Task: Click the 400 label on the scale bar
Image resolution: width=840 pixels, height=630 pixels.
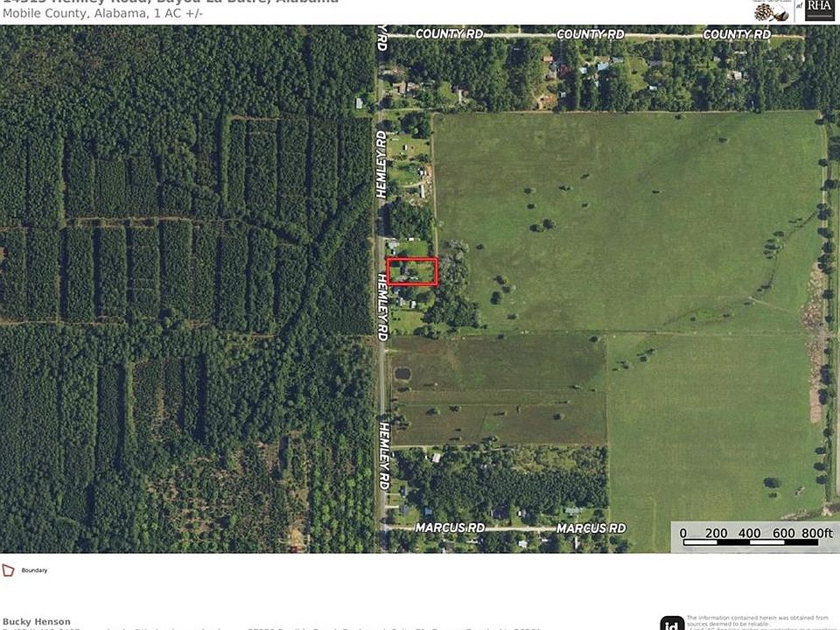Action: (x=750, y=533)
